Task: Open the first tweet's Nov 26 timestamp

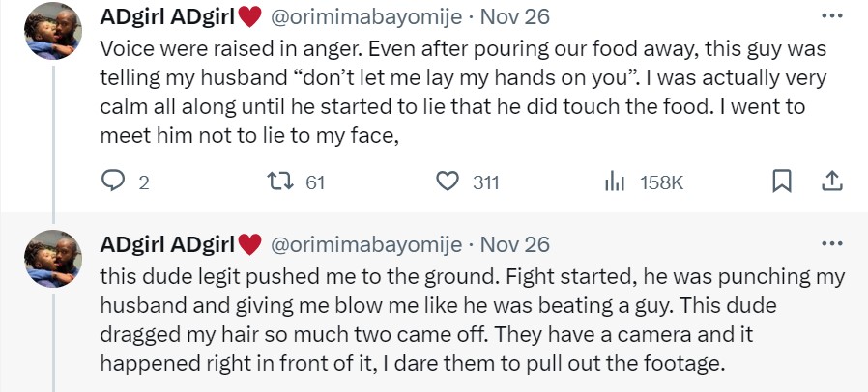Action: pos(517,17)
